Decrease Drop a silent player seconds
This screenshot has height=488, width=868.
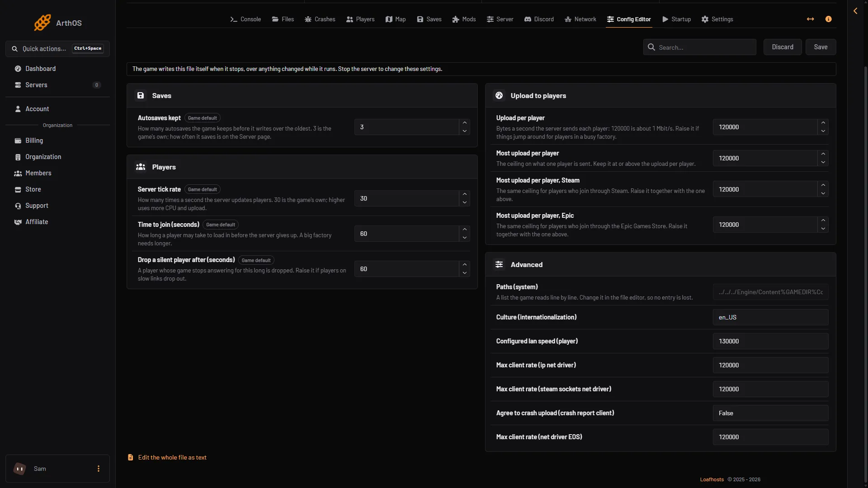pyautogui.click(x=464, y=273)
